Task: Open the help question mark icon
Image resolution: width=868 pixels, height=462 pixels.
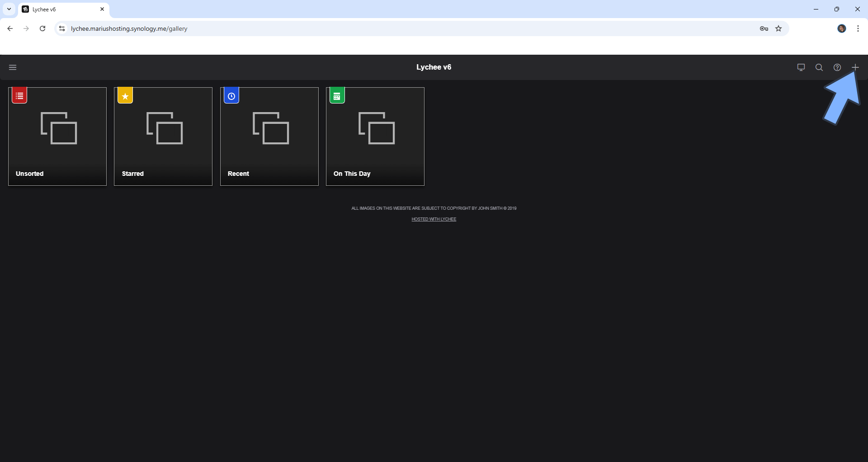Action: point(837,67)
